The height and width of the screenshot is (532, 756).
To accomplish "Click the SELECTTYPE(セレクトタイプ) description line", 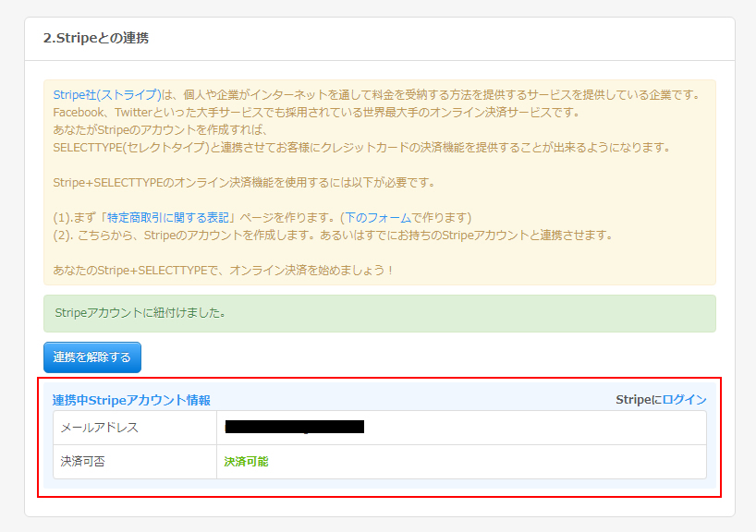I will (x=360, y=148).
